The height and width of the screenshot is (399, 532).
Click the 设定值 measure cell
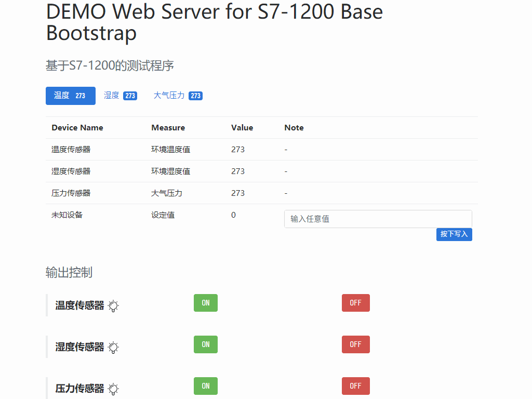[x=163, y=215]
